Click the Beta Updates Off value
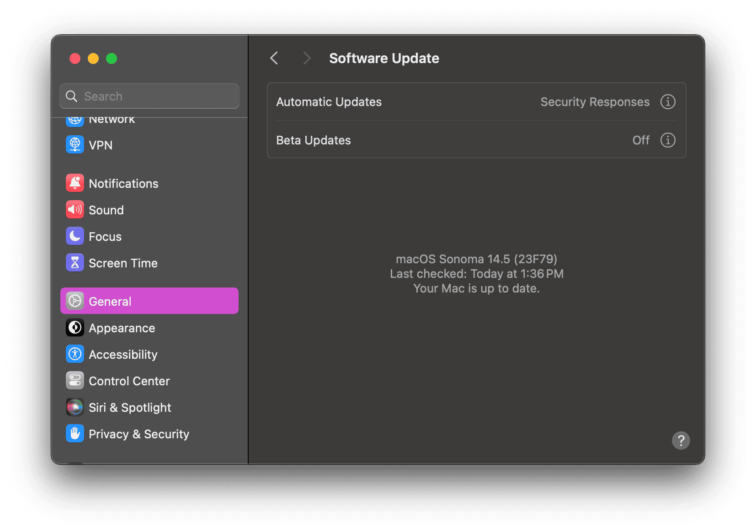 point(641,140)
